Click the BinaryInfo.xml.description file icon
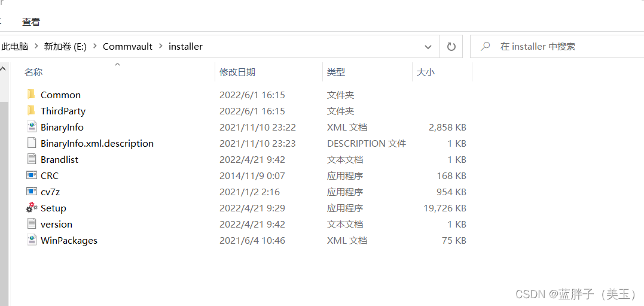 pos(32,143)
